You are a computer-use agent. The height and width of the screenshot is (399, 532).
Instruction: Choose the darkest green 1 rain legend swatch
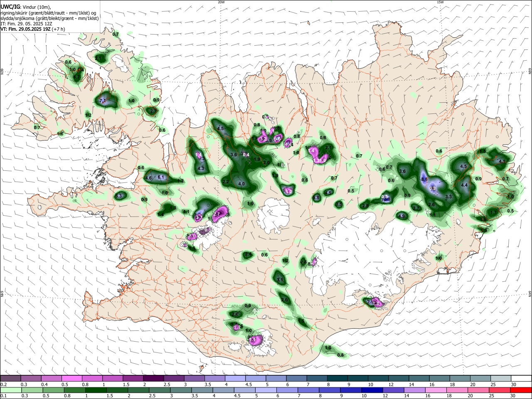(x=96, y=390)
